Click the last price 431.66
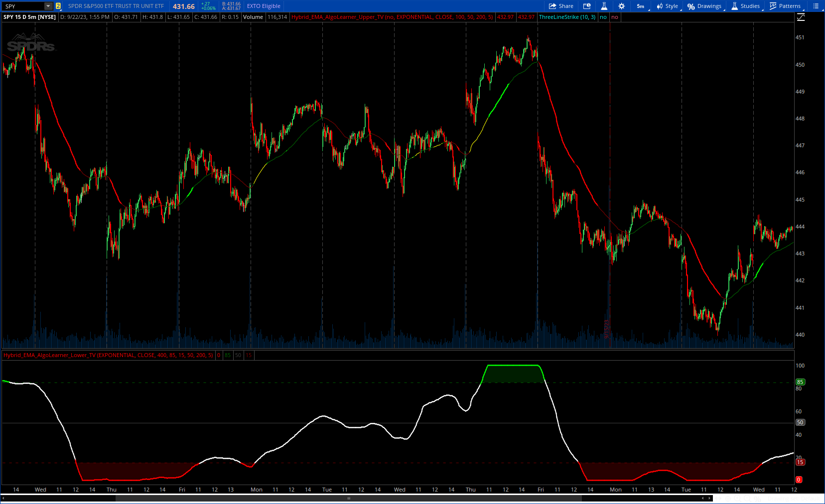Viewport: 825px width, 504px height. [x=184, y=6]
